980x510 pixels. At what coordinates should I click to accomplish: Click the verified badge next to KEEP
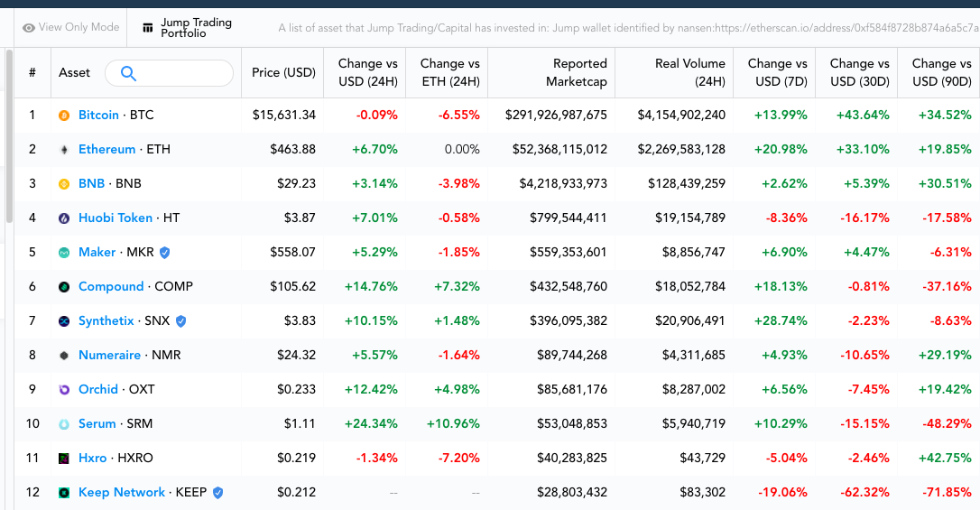(x=217, y=493)
